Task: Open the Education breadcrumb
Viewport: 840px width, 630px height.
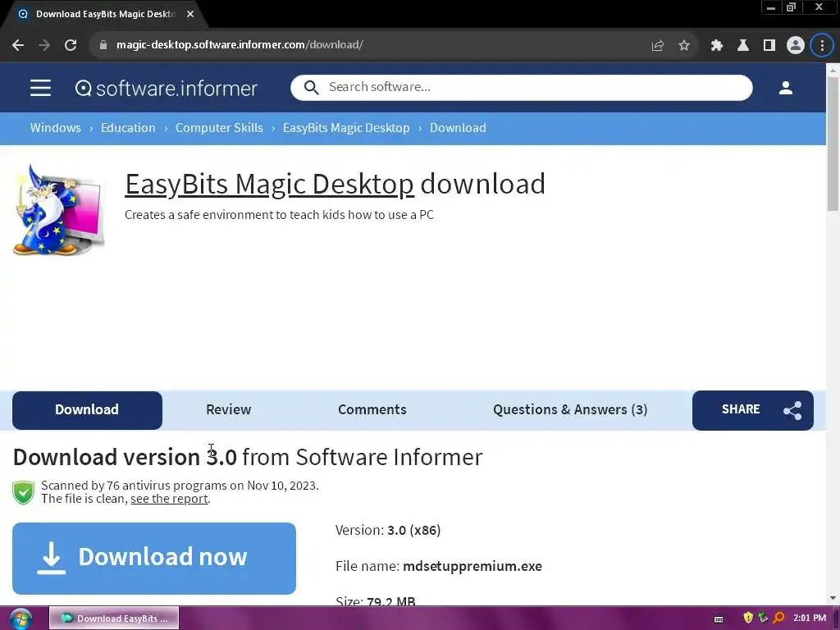Action: tap(128, 128)
